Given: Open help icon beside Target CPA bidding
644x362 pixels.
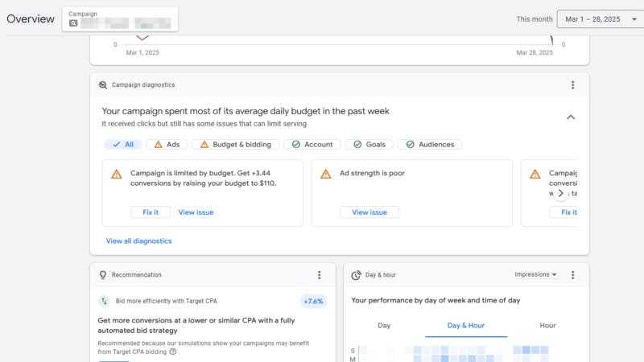Looking at the screenshot, I should click(x=173, y=352).
